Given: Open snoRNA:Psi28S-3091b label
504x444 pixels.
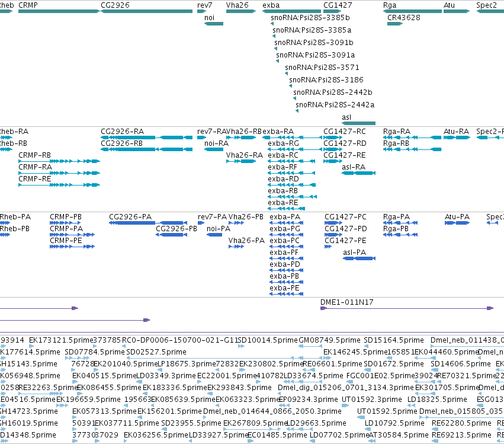Looking at the screenshot, I should coord(314,43).
